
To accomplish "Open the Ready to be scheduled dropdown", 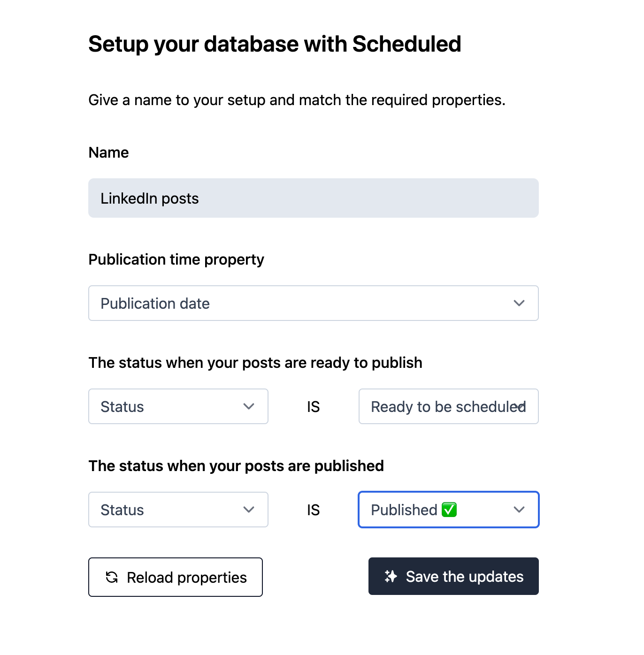I will pyautogui.click(x=448, y=406).
